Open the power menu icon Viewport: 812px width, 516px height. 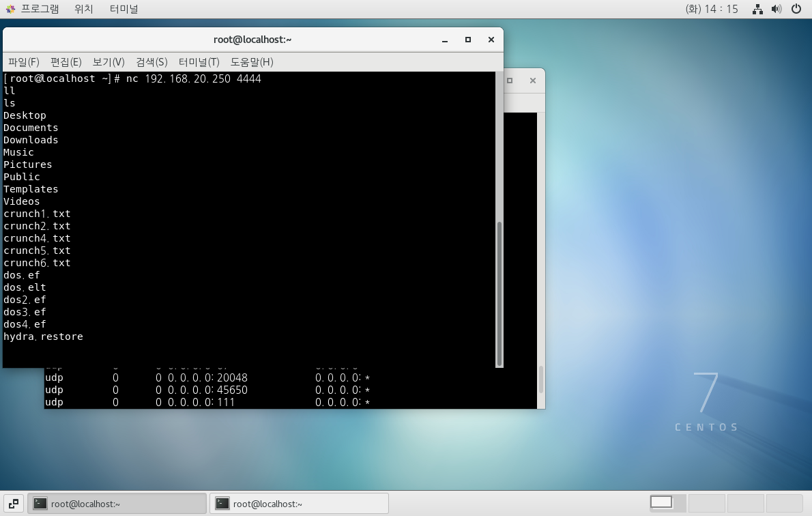click(796, 9)
